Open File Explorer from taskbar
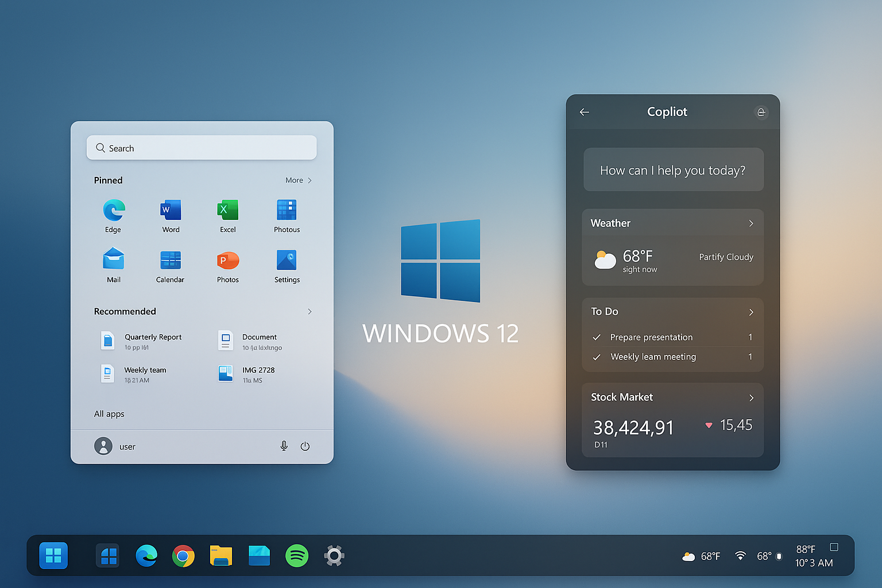 pos(221,556)
